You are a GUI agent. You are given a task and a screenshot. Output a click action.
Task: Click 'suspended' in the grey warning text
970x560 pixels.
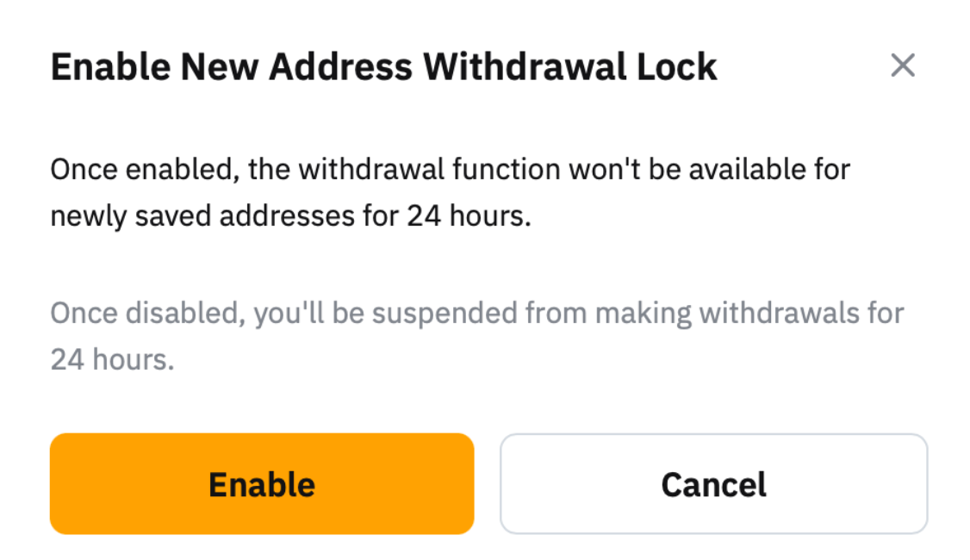pyautogui.click(x=447, y=312)
